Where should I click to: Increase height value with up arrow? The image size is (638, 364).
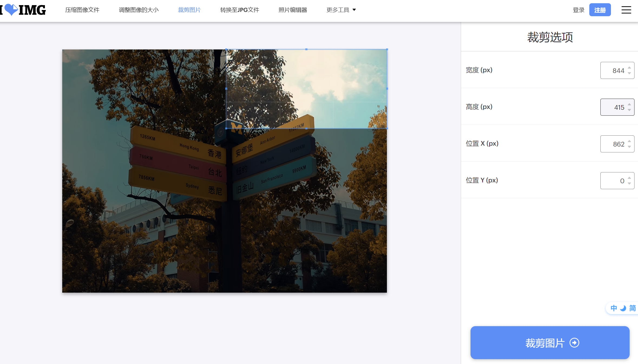629,104
